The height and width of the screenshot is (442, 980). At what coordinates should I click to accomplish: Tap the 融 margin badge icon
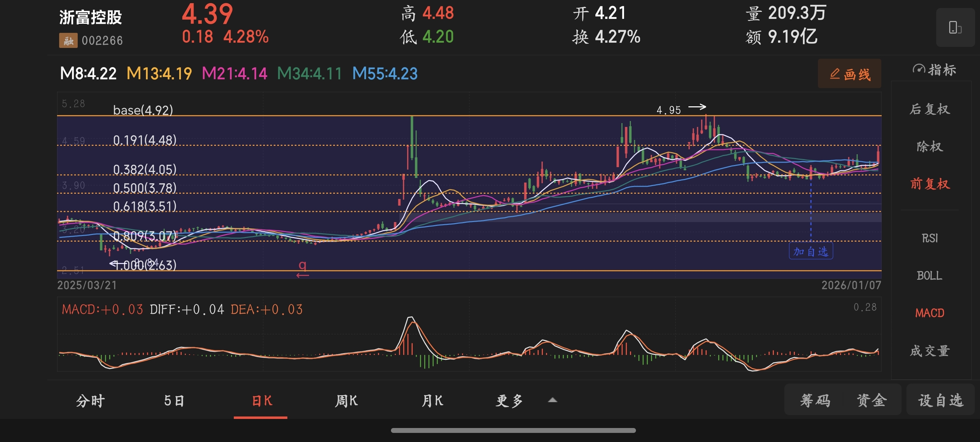pos(68,40)
